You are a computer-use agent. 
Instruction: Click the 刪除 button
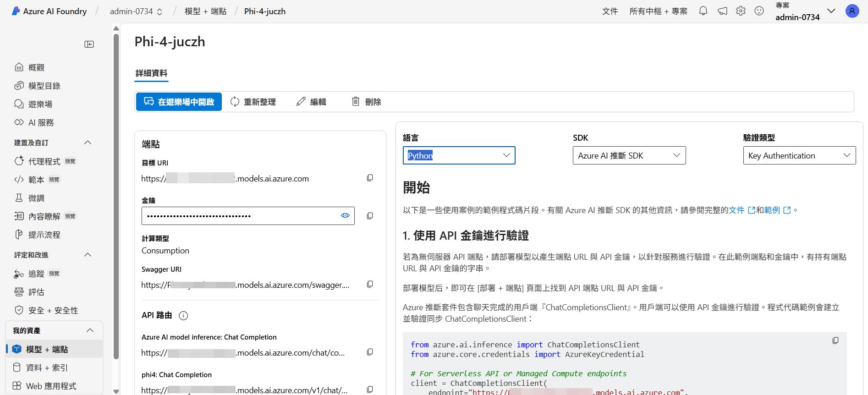(366, 102)
